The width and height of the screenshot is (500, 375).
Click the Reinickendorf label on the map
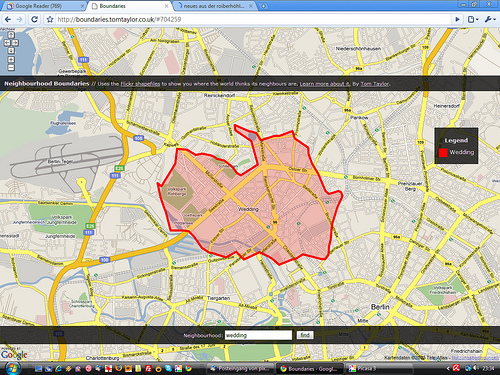point(219,95)
